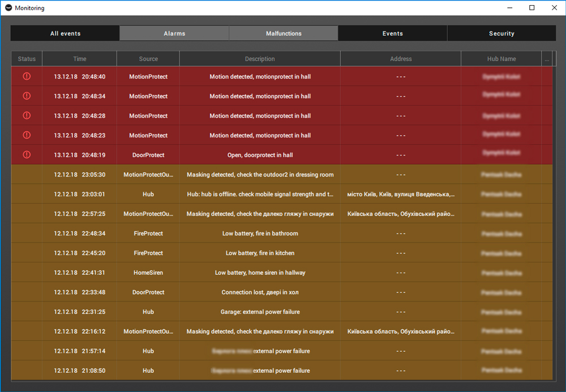Sort by the Hub Name column header

pos(501,59)
